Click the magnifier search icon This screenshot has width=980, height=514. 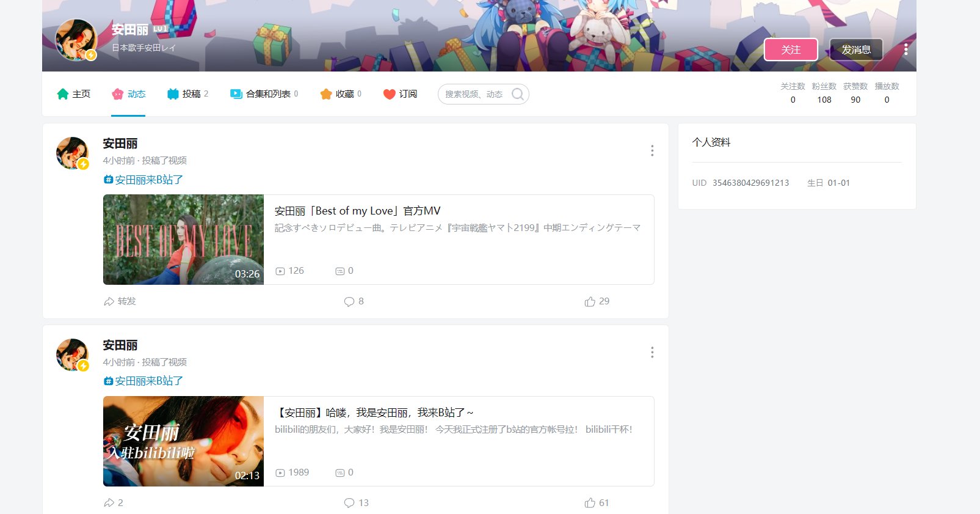tap(517, 94)
